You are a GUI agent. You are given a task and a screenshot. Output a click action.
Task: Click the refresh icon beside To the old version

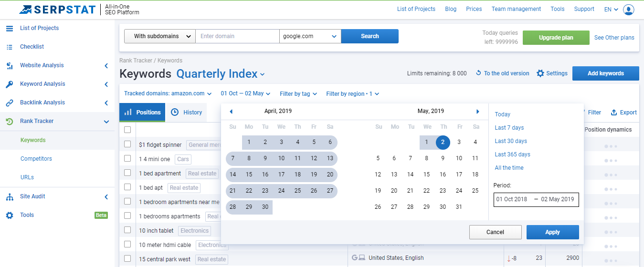tap(478, 73)
